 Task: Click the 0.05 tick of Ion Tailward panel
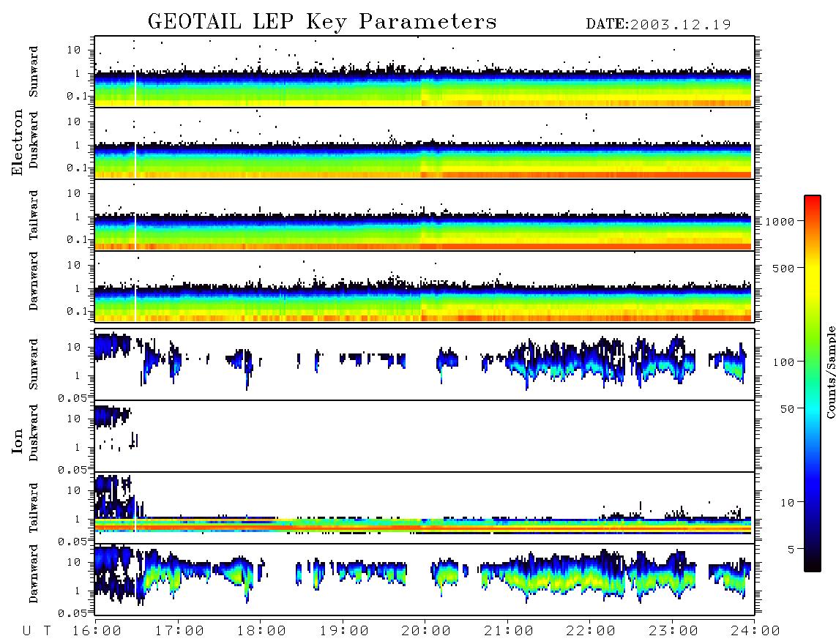72,542
